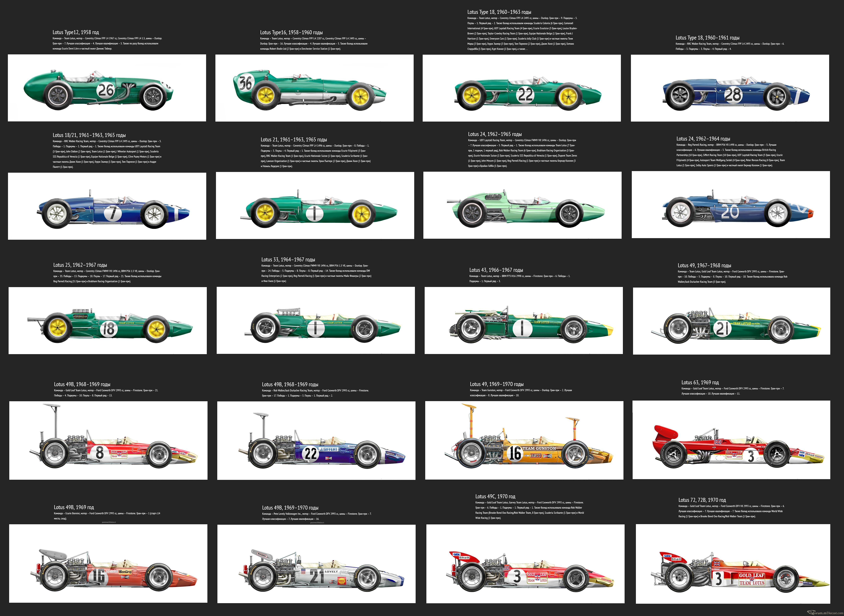The width and height of the screenshot is (844, 616).
Task: Click the description paragraph under Lotus 43 heading
Action: pyautogui.click(x=520, y=279)
